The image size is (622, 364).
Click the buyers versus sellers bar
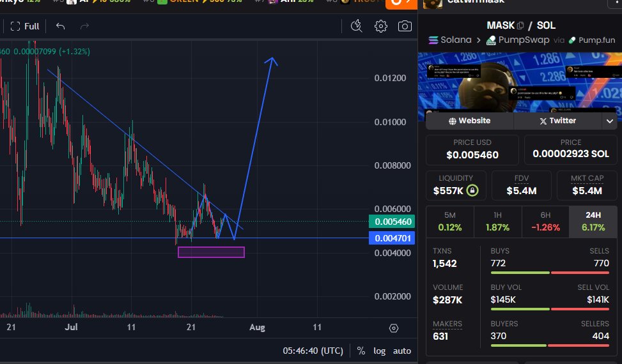coord(550,345)
